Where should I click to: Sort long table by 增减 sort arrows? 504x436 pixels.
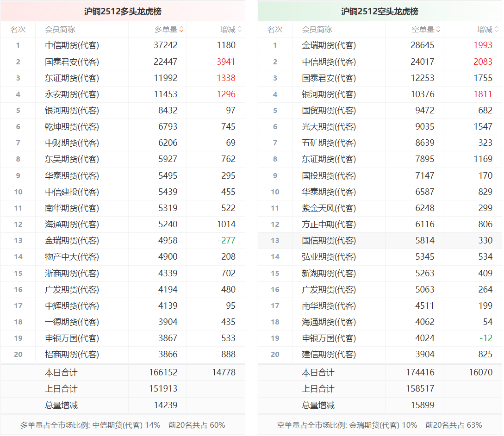[x=239, y=30]
